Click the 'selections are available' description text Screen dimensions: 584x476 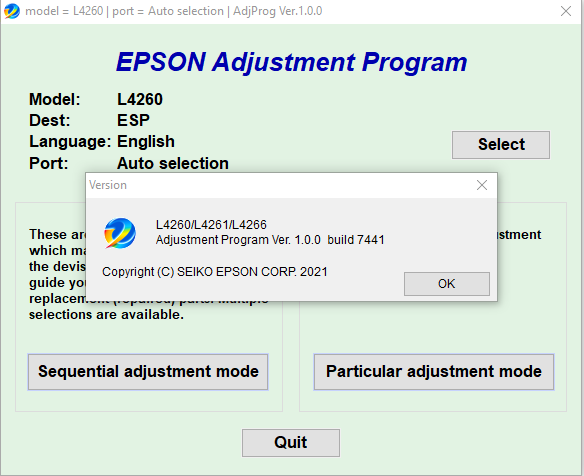[x=107, y=315]
